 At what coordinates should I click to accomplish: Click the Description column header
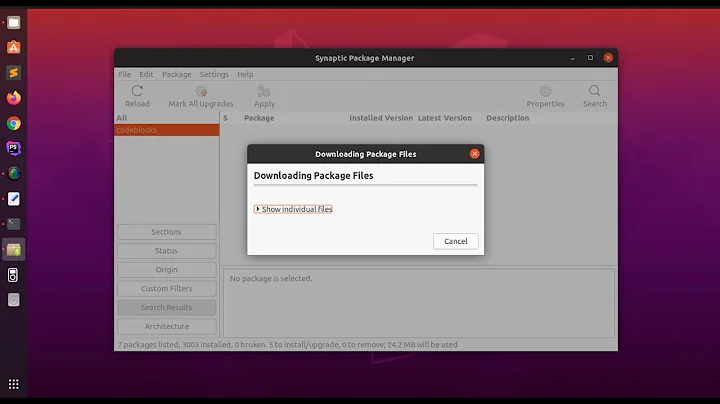[x=507, y=118]
